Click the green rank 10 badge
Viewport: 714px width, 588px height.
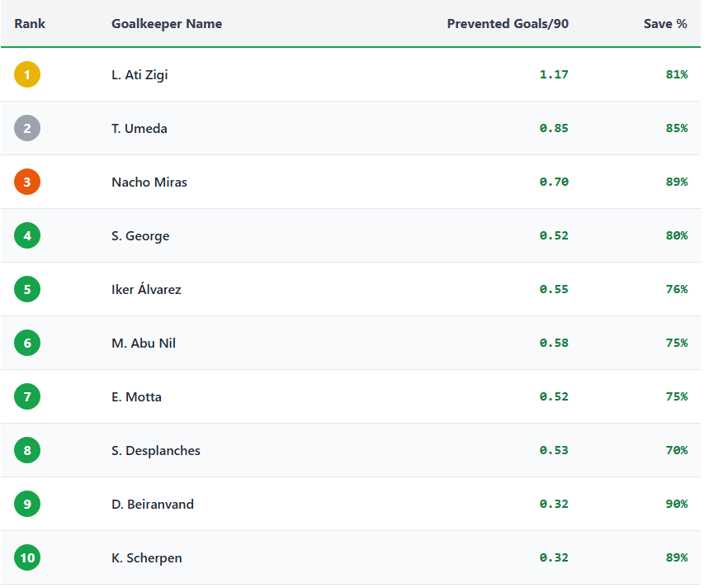tap(27, 558)
